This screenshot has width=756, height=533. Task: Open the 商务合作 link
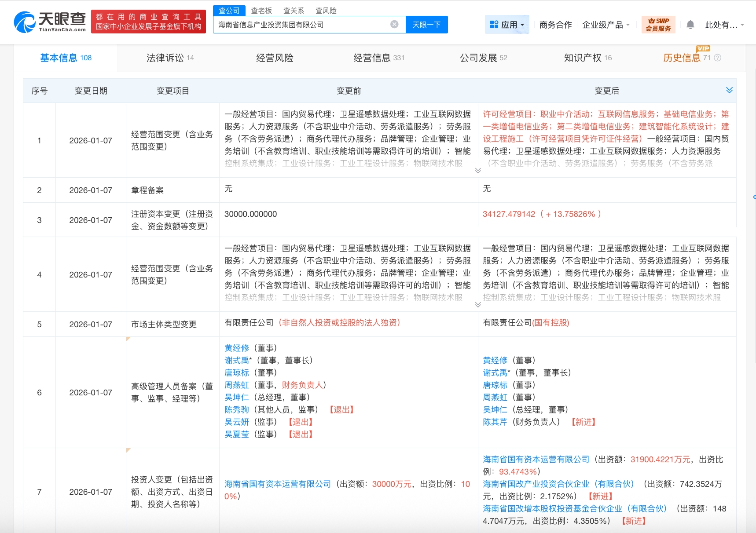[x=555, y=25]
